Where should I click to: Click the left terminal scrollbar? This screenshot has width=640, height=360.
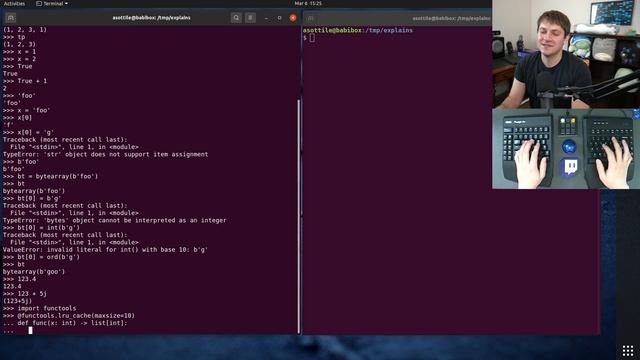tap(298, 216)
